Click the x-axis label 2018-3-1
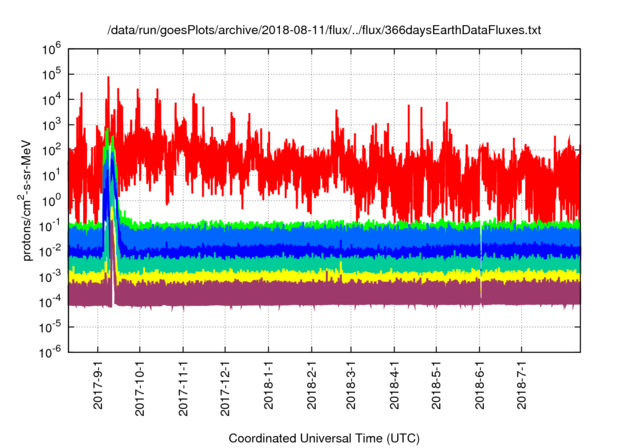This screenshot has height=448, width=640. (351, 385)
